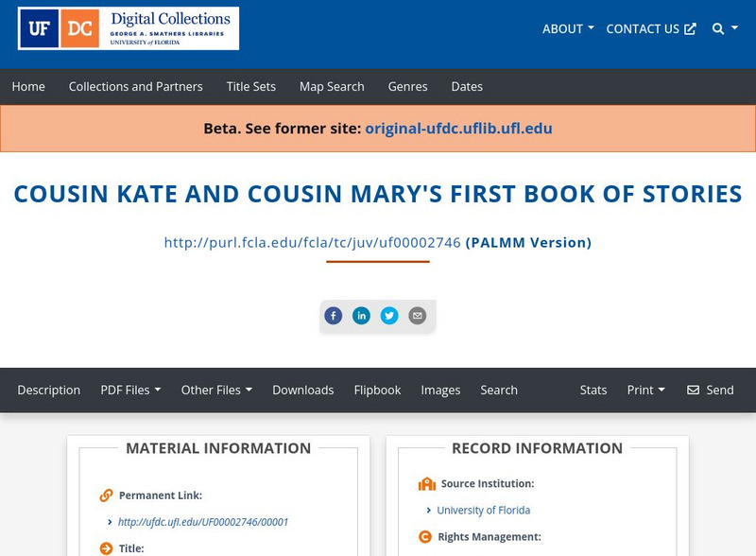The width and height of the screenshot is (756, 556).
Task: Open the original-ufdc.uflib.ufl.edu link
Action: pos(458,129)
